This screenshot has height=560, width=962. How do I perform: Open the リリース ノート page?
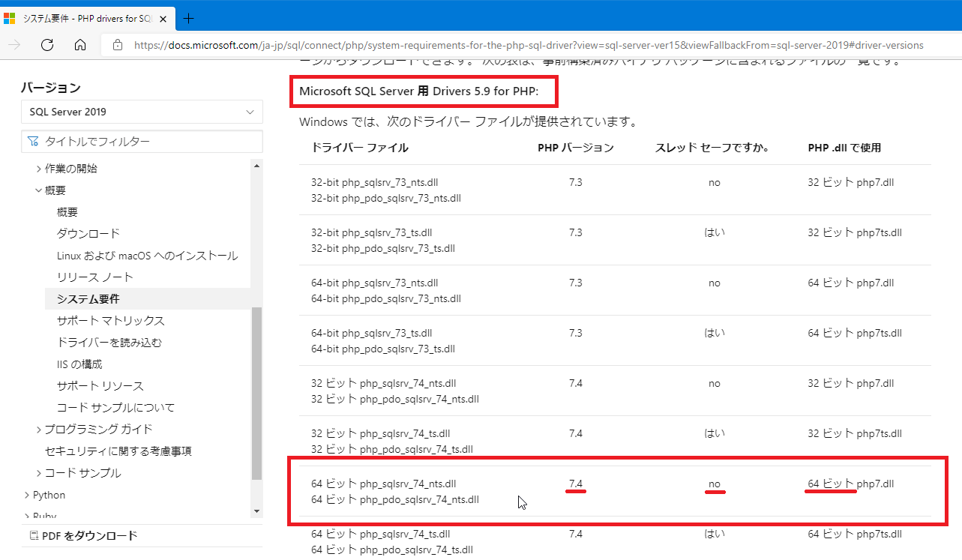[x=94, y=277]
